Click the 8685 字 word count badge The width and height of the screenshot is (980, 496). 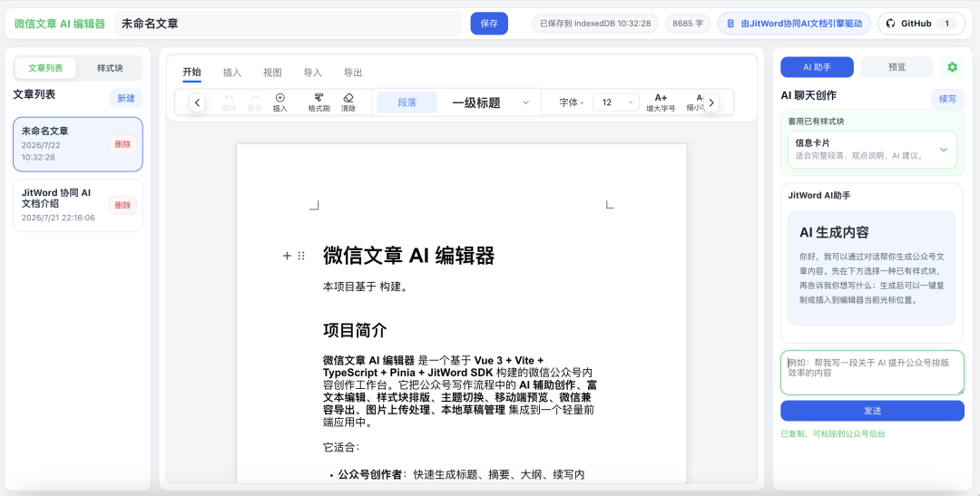(688, 24)
